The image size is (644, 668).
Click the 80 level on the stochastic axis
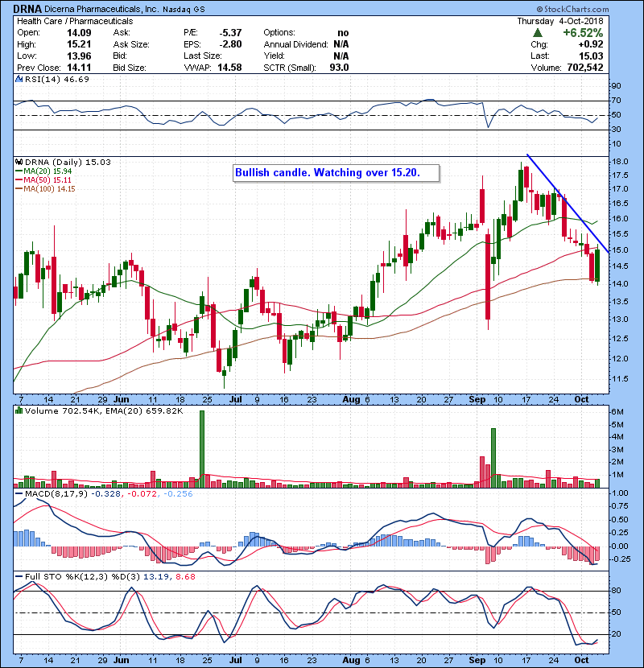(x=616, y=591)
